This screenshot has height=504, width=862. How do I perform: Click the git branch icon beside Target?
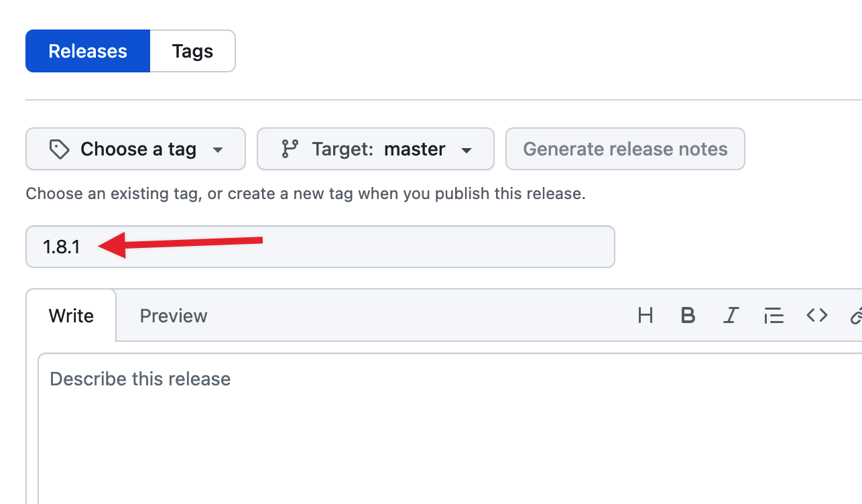point(290,149)
